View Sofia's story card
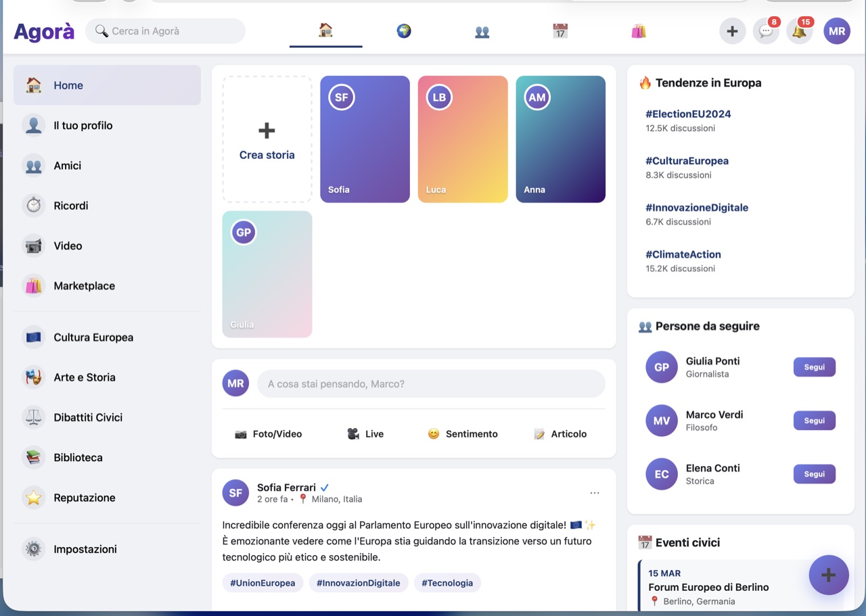Viewport: 866px width, 616px height. coord(365,139)
